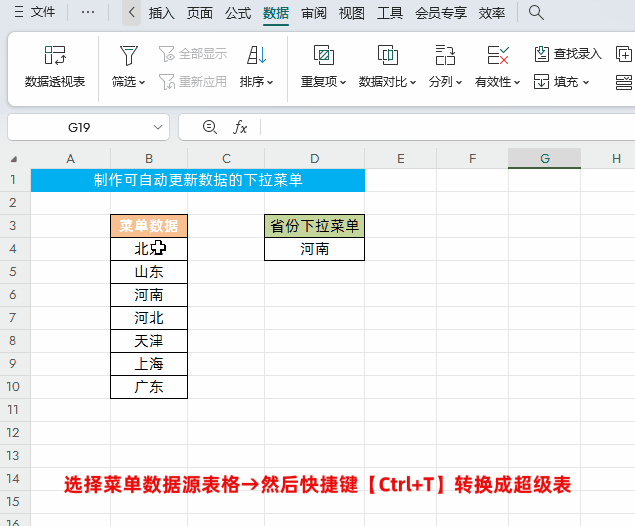635x526 pixels.
Task: Switch to the 审阅 ribbon tab
Action: pyautogui.click(x=314, y=13)
